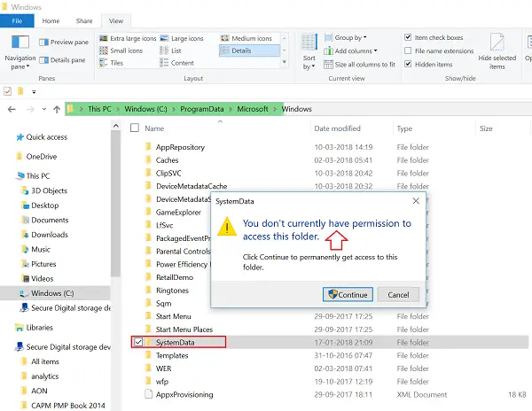
Task: Switch to the Share tab
Action: coord(84,21)
